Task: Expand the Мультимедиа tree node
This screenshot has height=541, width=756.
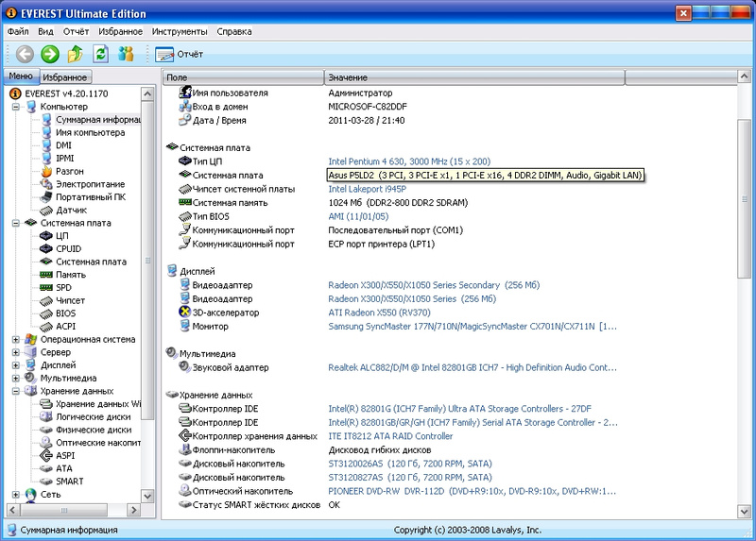Action: (16, 378)
